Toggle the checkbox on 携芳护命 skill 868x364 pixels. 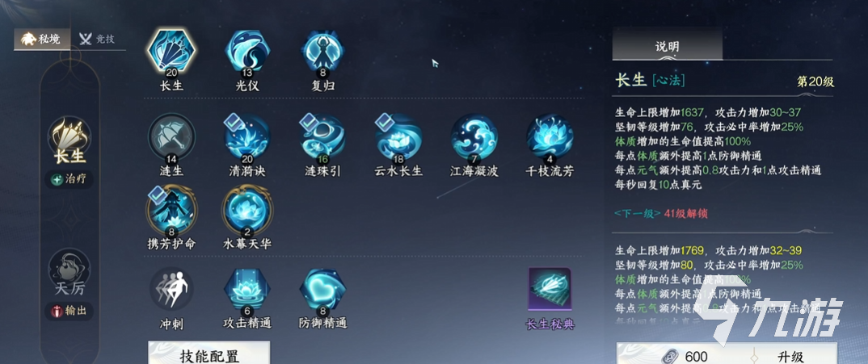[156, 195]
